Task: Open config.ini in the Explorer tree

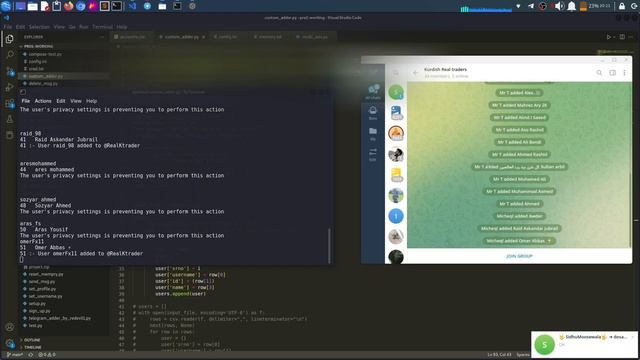Action: [x=38, y=61]
